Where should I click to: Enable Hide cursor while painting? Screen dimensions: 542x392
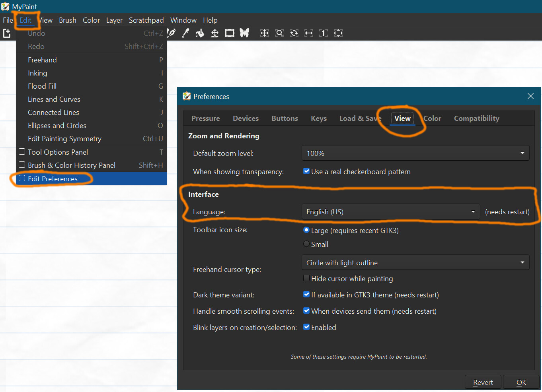306,278
